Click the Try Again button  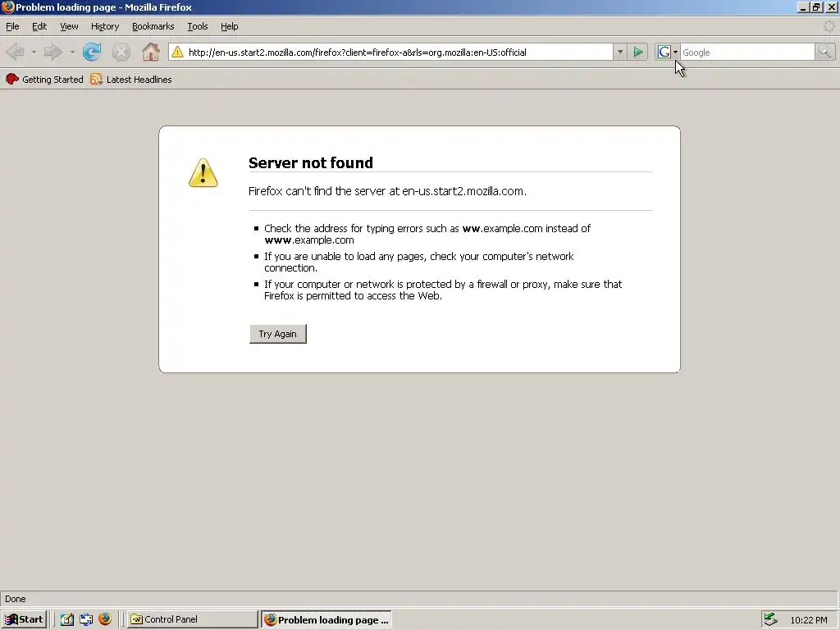277,334
